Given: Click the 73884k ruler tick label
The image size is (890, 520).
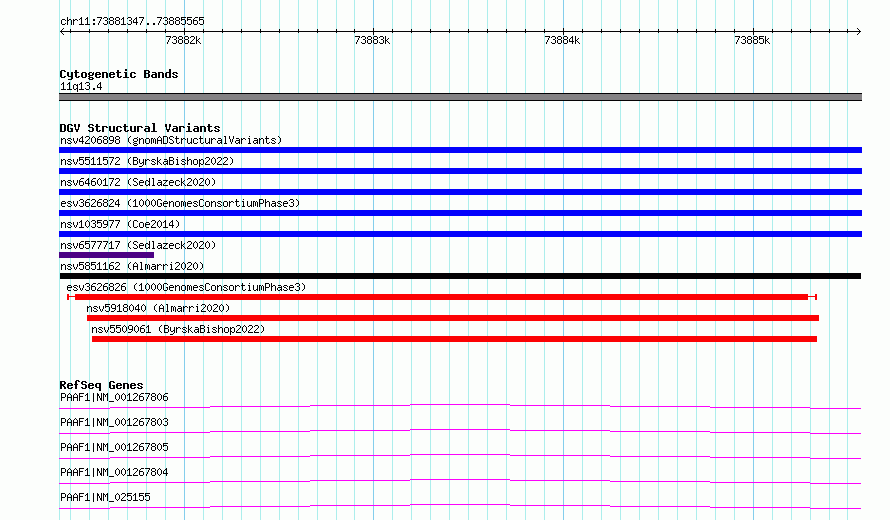Looking at the screenshot, I should [x=562, y=40].
